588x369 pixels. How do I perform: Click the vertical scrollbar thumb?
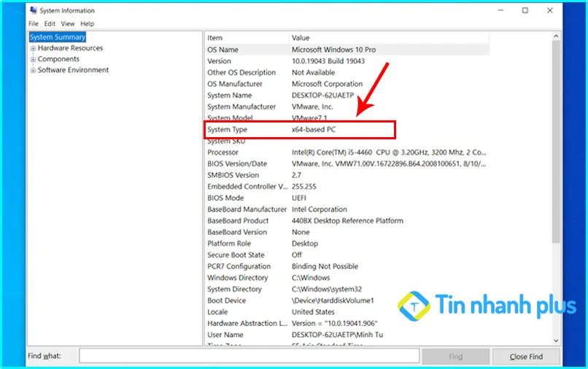(556, 142)
